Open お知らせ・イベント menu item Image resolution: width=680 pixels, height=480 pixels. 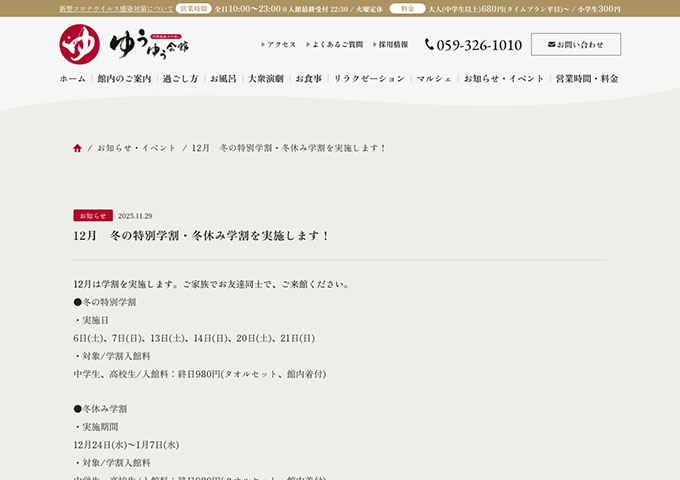(x=503, y=78)
